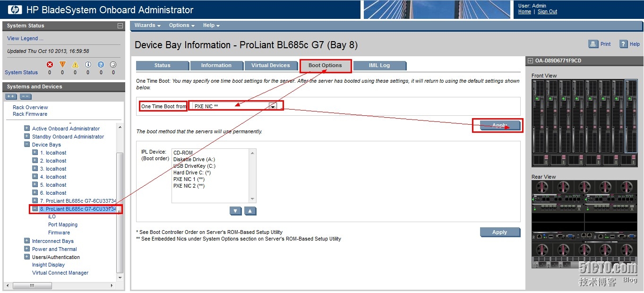The width and height of the screenshot is (644, 293).
Task: Open the IML Log tab
Action: (379, 66)
